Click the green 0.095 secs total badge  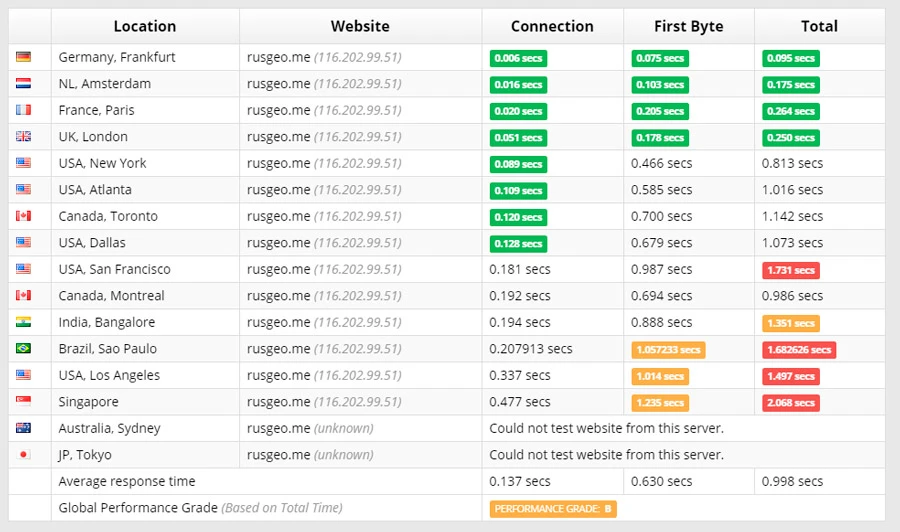point(791,58)
